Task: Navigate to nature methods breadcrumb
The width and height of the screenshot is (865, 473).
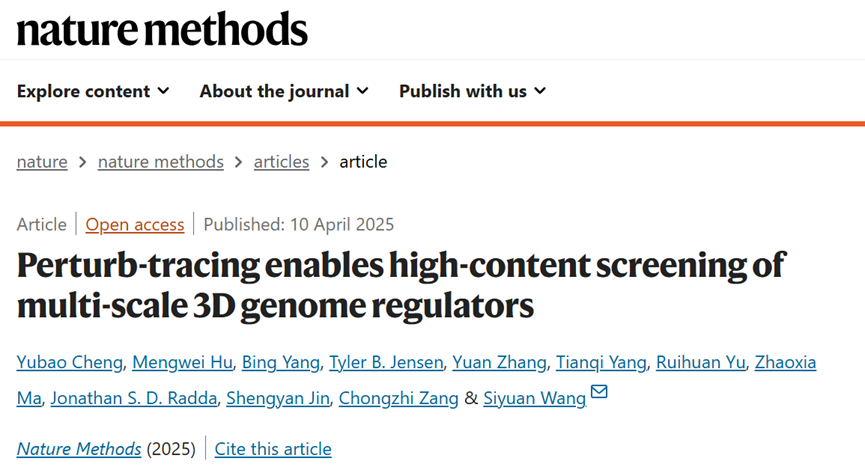Action: point(160,162)
